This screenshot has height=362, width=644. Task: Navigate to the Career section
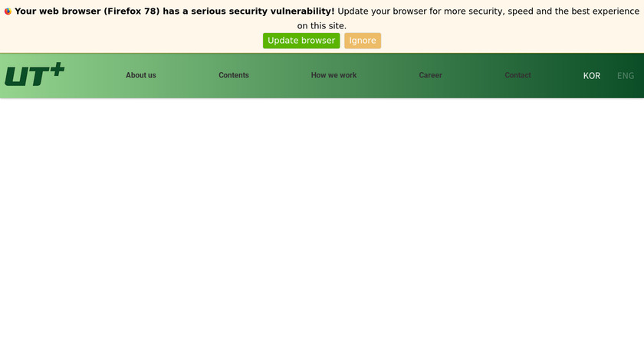pyautogui.click(x=430, y=75)
